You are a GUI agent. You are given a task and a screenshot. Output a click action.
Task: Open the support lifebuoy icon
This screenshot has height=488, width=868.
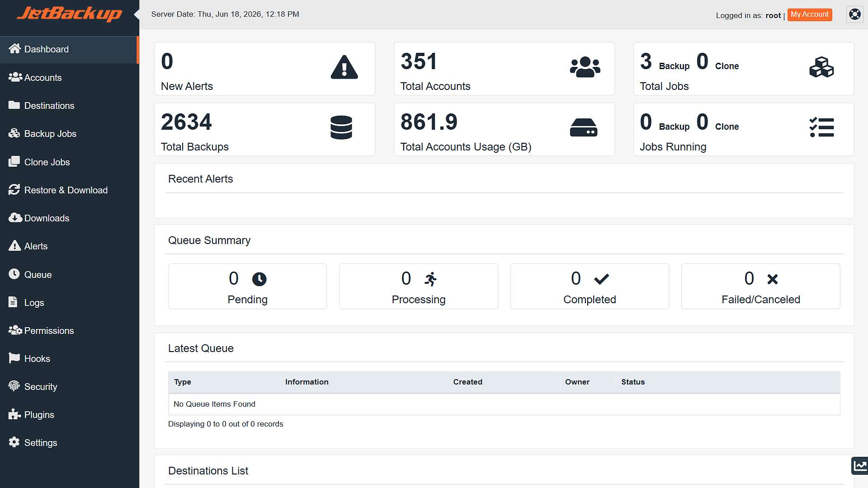854,14
